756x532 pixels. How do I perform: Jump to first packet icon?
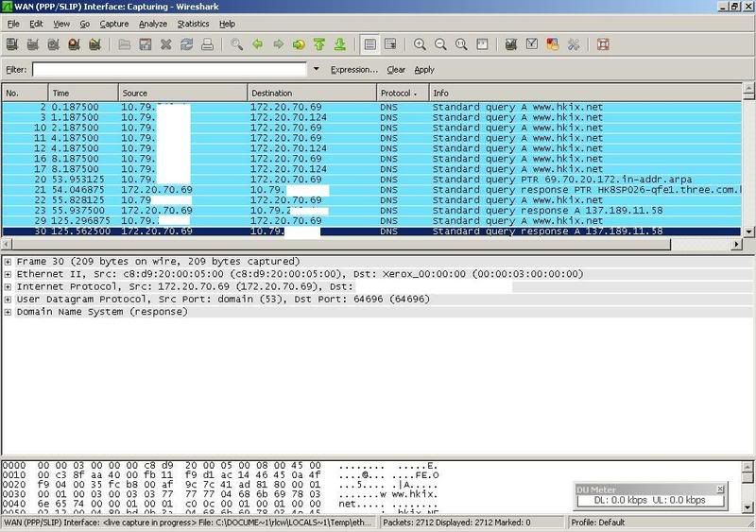(x=319, y=44)
